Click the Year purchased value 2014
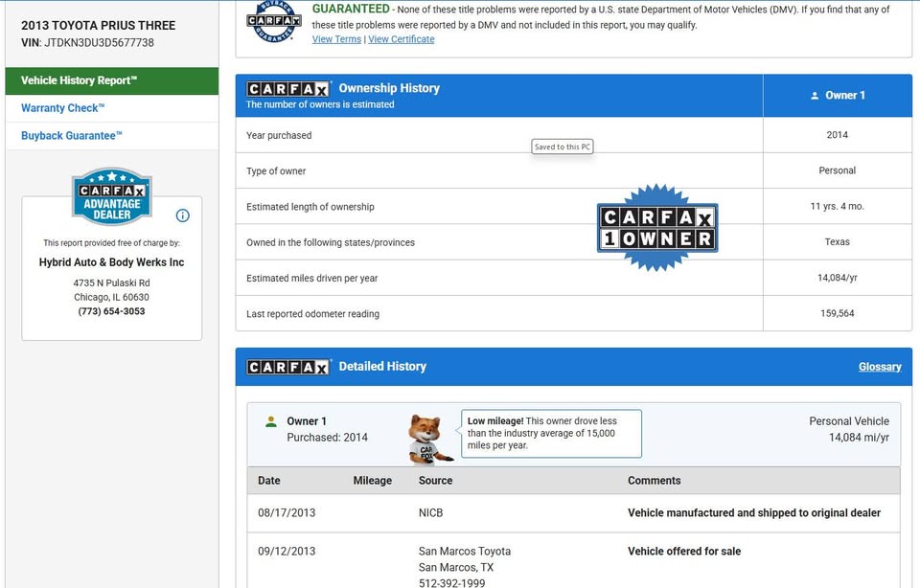The height and width of the screenshot is (588, 920). (838, 135)
